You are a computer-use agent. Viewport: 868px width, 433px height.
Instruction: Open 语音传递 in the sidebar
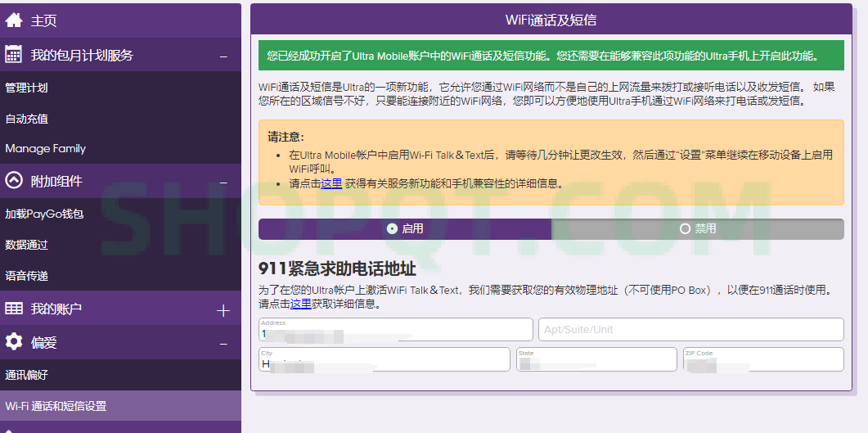click(26, 276)
